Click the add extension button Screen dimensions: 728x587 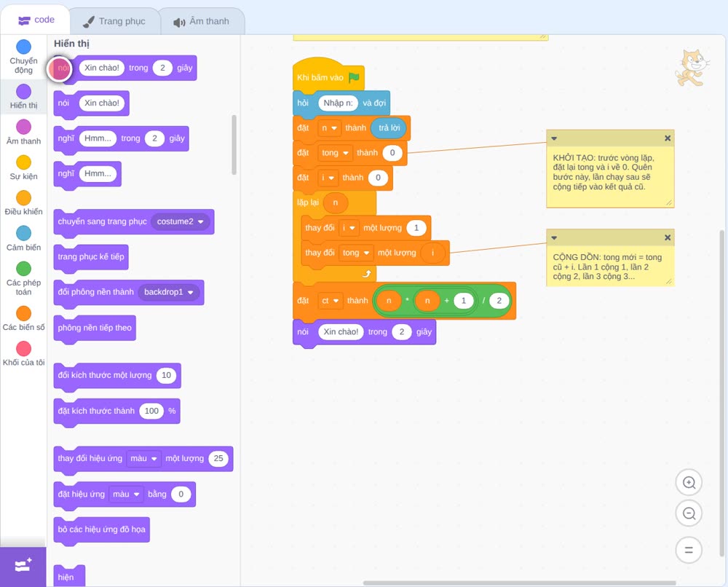(23, 567)
